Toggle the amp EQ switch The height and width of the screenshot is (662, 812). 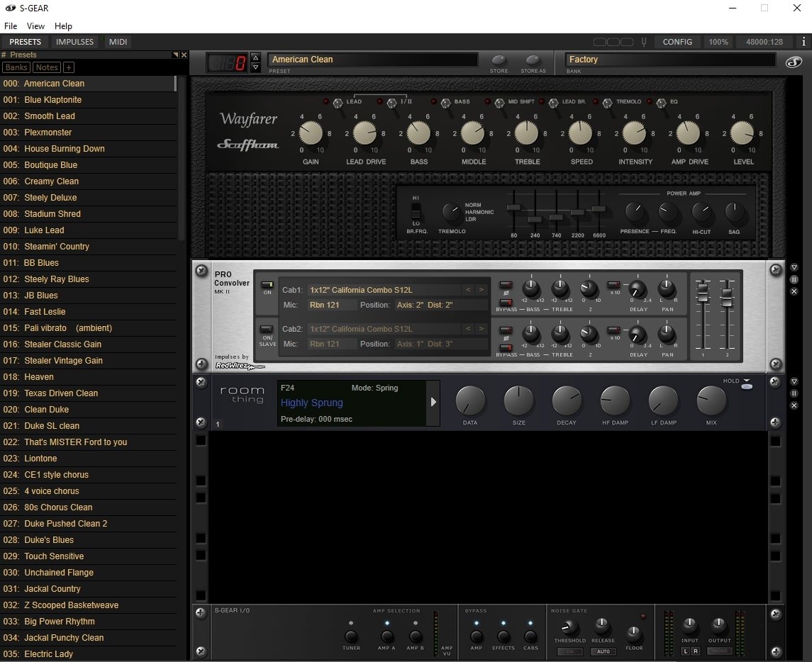pos(662,103)
